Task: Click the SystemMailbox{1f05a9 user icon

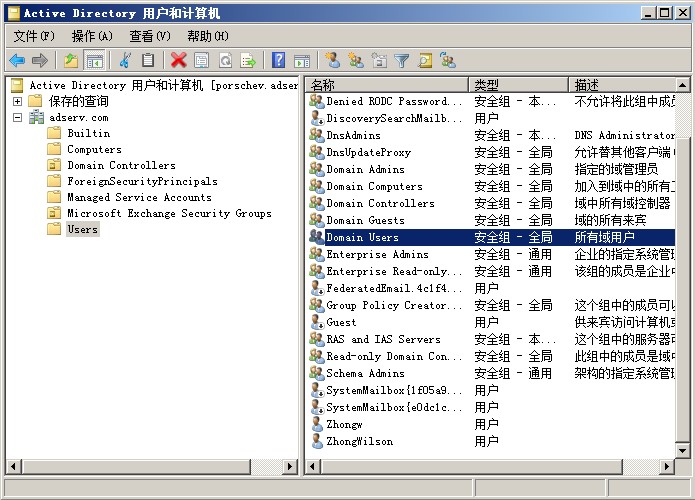Action: (x=316, y=390)
